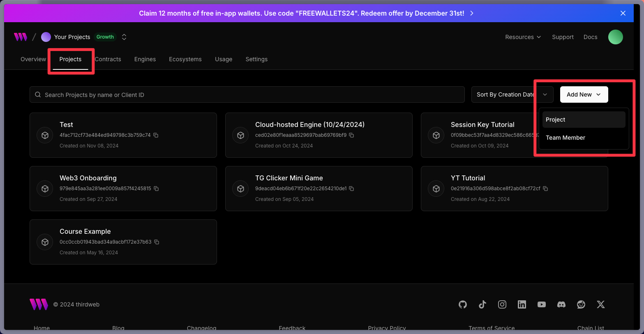This screenshot has width=644, height=334.
Task: Click the © 2024 thirdweb footer text
Action: point(76,304)
